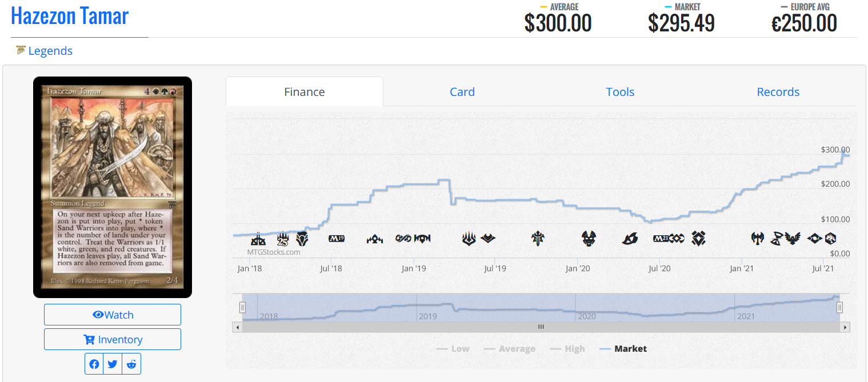This screenshot has width=868, height=382.
Task: Click the left range handle of chart navigator
Action: click(x=242, y=308)
